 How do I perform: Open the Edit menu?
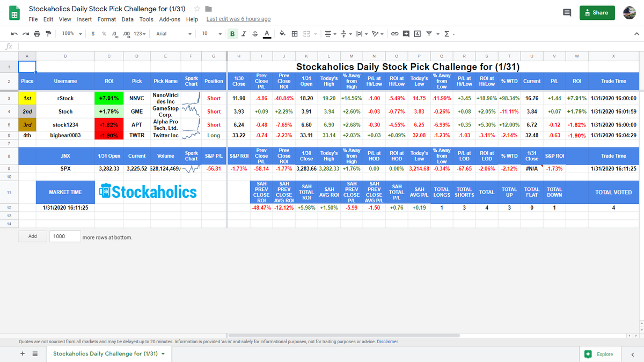tap(48, 19)
